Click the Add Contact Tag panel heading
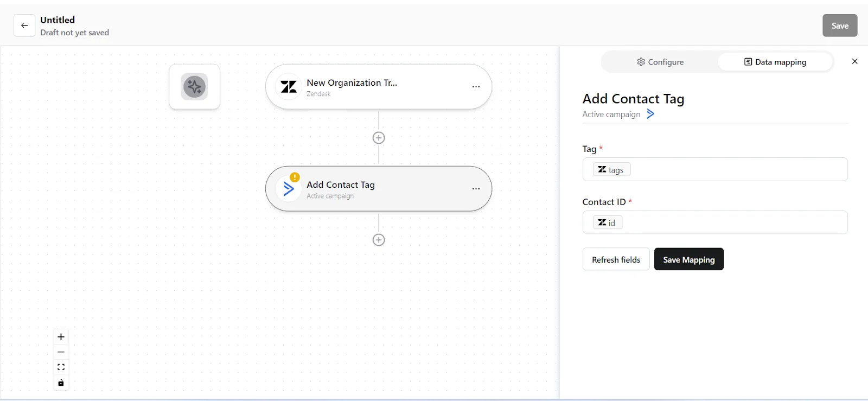The width and height of the screenshot is (868, 401). (x=633, y=99)
